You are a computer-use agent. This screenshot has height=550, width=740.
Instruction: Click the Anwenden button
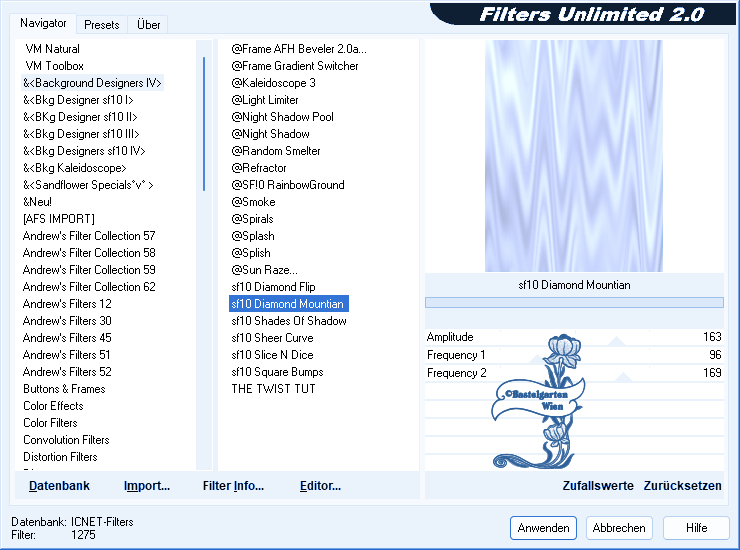(x=543, y=528)
